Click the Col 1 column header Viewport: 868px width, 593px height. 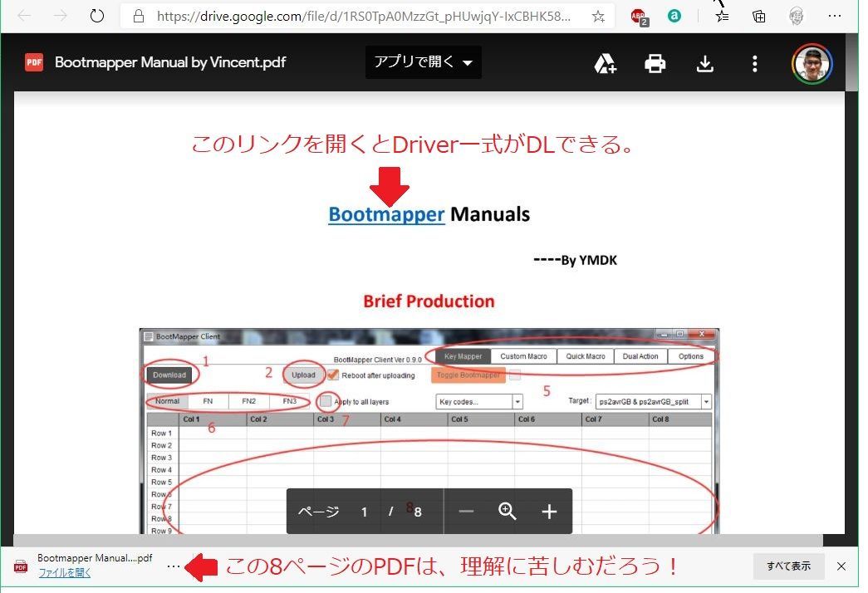click(213, 419)
